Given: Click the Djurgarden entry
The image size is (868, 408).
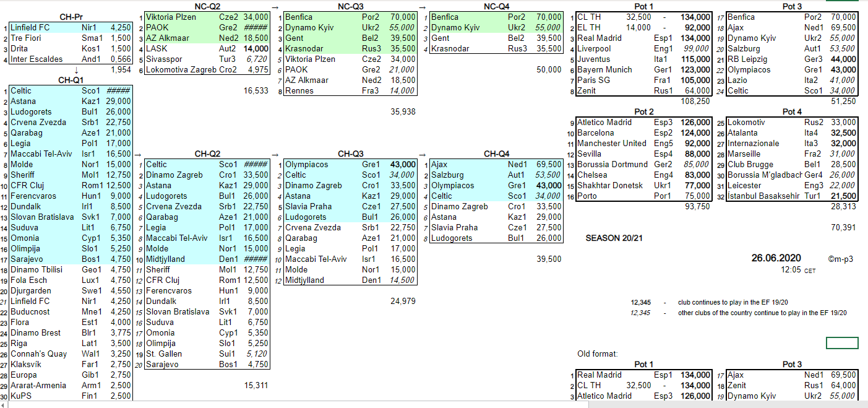Looking at the screenshot, I should pos(31,291).
